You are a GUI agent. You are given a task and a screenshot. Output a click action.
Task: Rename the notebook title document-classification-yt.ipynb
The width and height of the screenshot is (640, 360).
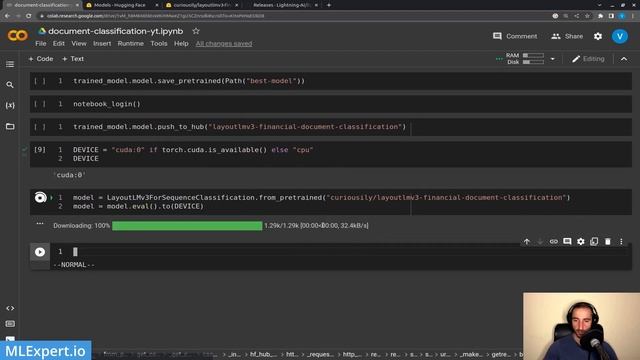(x=116, y=31)
